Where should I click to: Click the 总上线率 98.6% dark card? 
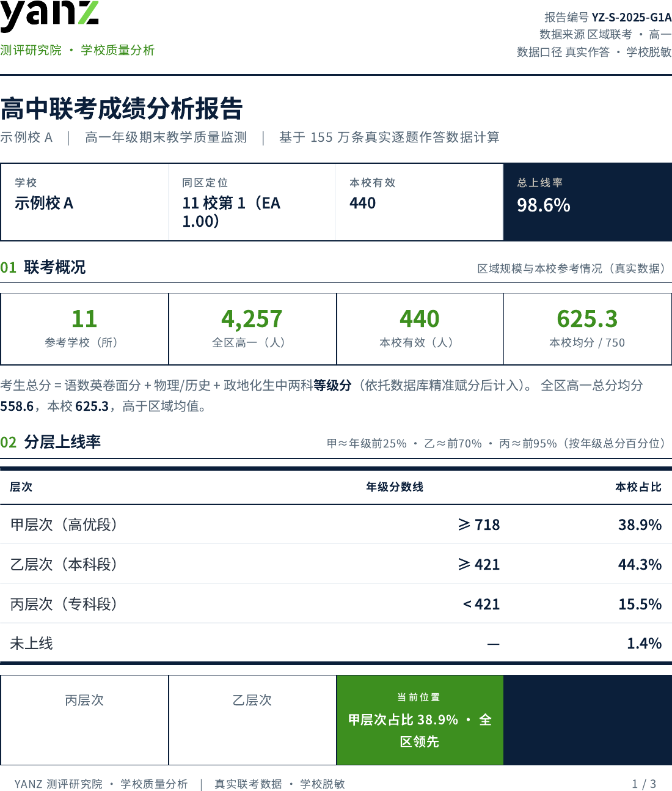tap(588, 202)
